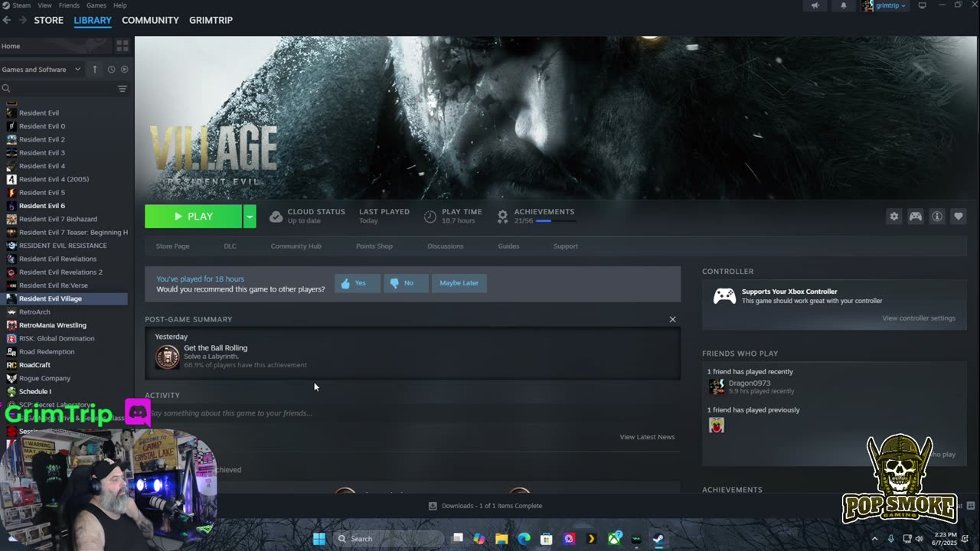980x551 pixels.
Task: Choose Maybe Later for the review
Action: pyautogui.click(x=459, y=283)
